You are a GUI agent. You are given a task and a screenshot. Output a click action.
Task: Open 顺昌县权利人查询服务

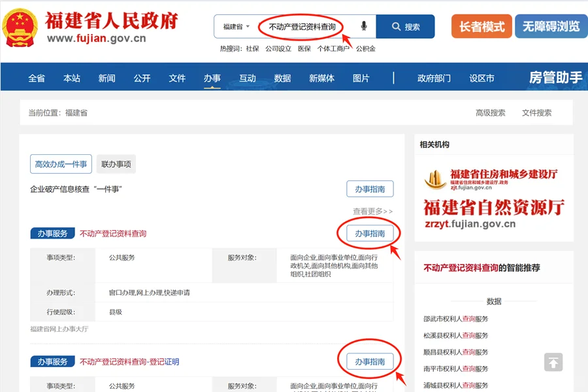point(455,352)
